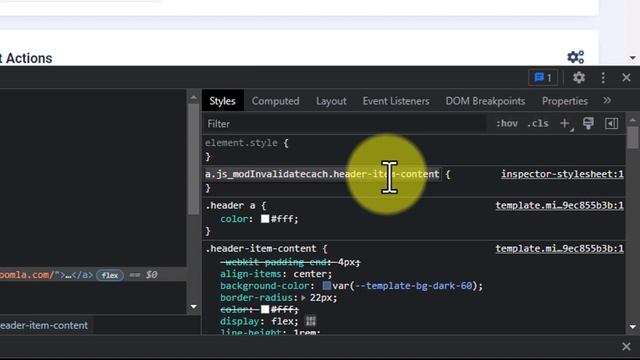Open the flexbox editor icon beside display: flex

coord(311,321)
